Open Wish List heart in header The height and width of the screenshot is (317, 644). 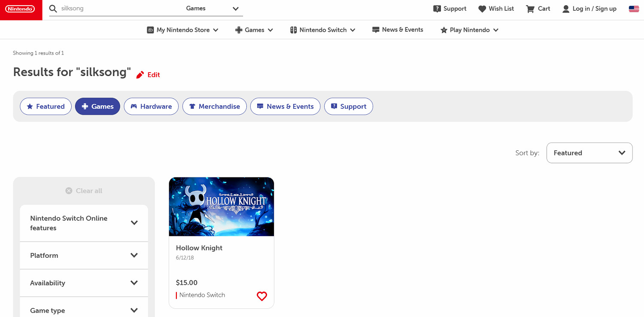point(482,9)
